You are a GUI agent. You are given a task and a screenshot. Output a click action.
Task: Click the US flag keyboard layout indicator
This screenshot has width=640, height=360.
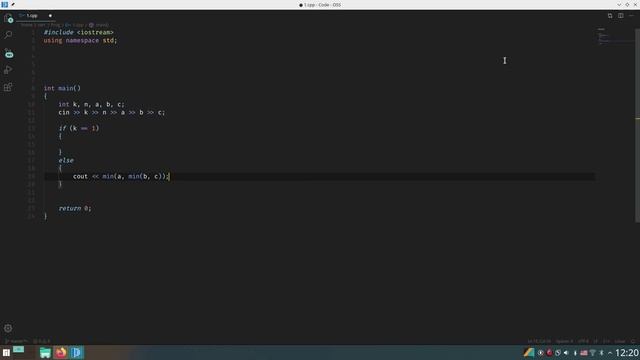(x=584, y=353)
